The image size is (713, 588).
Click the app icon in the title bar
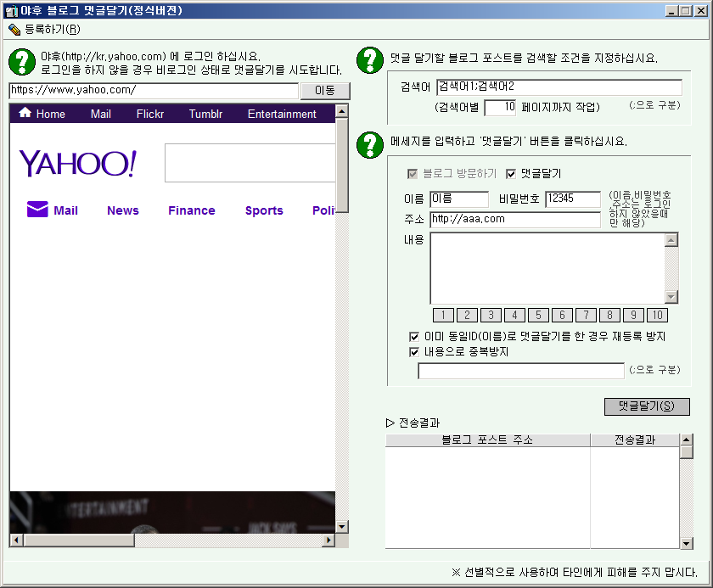[11, 11]
